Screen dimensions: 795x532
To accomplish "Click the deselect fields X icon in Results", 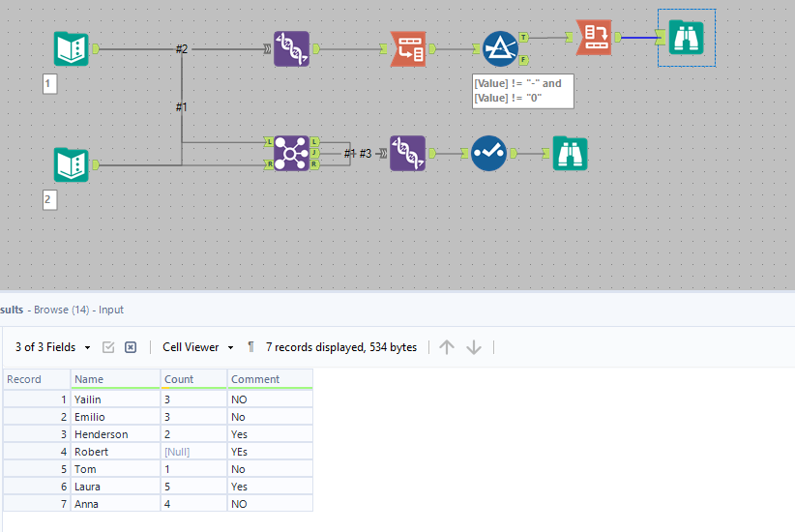I will point(131,347).
